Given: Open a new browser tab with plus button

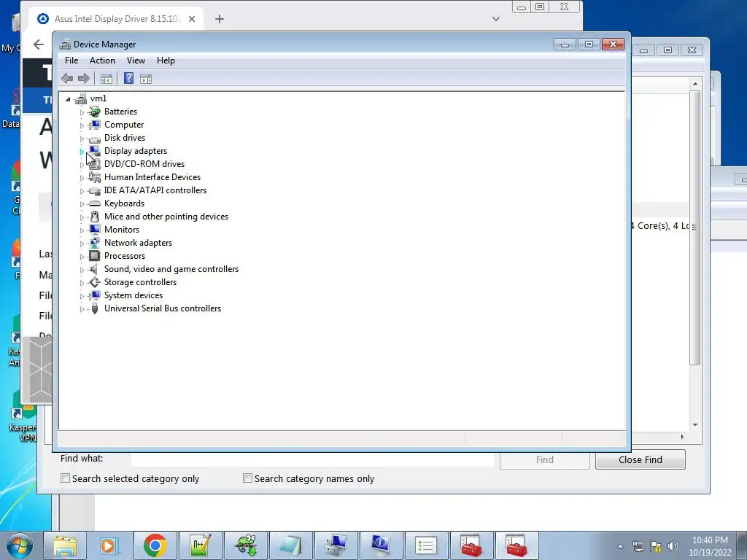Looking at the screenshot, I should (x=219, y=19).
